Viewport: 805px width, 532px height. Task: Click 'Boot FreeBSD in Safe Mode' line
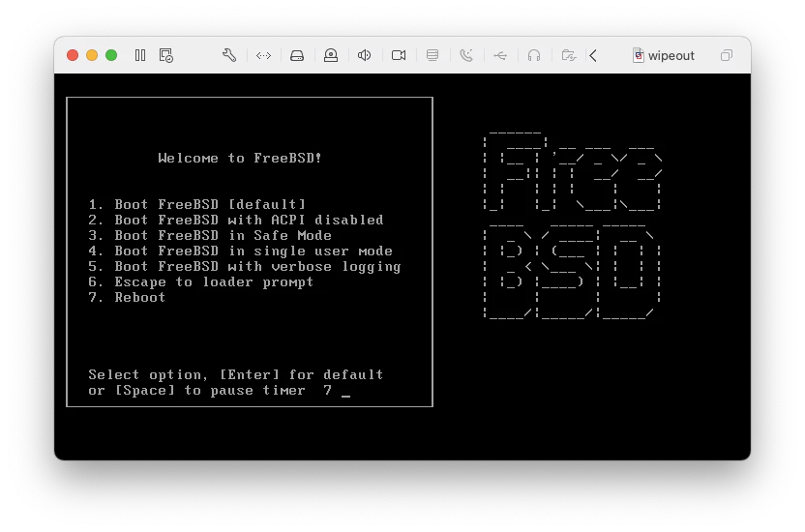coord(223,235)
